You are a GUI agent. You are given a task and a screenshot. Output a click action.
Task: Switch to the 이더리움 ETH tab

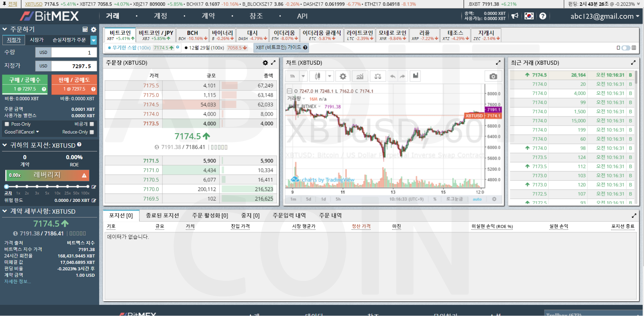coord(284,35)
